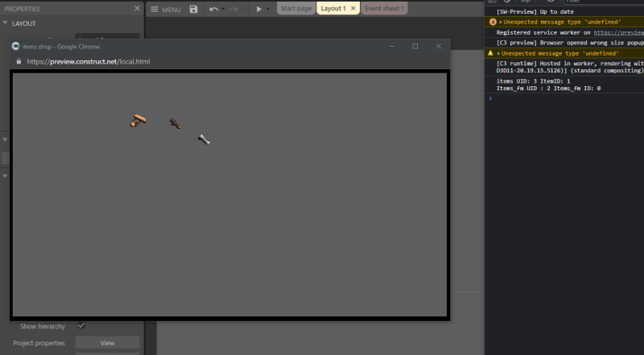Viewport: 644px width, 355px height.
Task: Expand the lowest collapsed properties section arrow
Action: point(5,175)
